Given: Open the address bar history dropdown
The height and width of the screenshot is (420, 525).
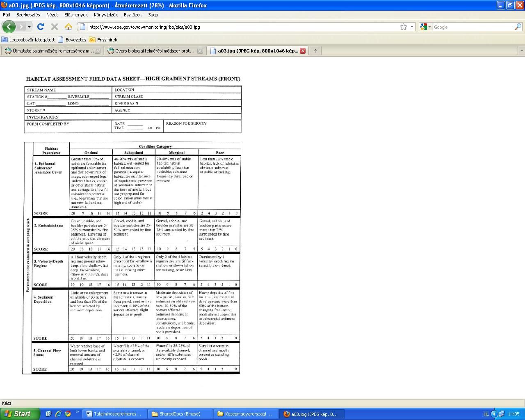Looking at the screenshot, I should click(411, 27).
